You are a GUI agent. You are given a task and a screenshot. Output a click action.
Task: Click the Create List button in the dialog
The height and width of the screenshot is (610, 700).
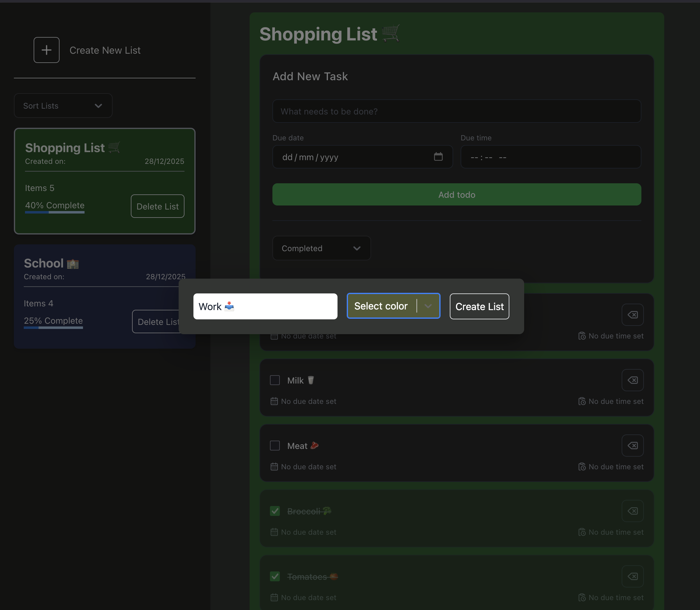click(x=479, y=306)
